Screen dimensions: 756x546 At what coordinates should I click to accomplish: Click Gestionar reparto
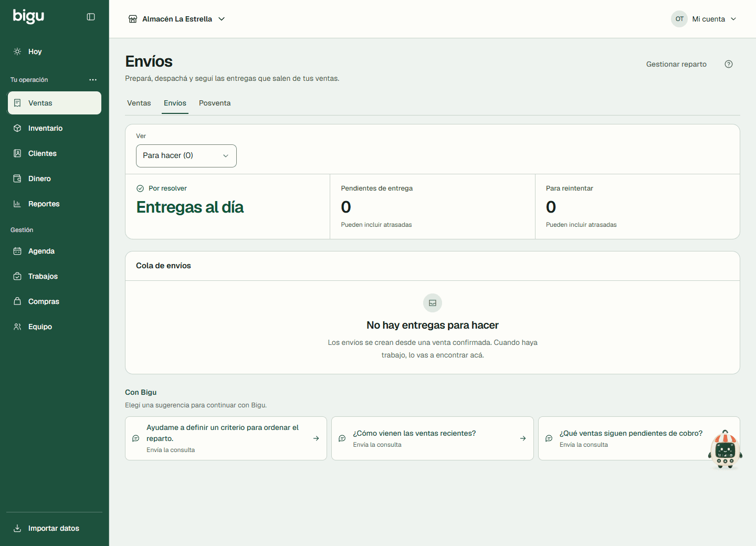pos(676,64)
